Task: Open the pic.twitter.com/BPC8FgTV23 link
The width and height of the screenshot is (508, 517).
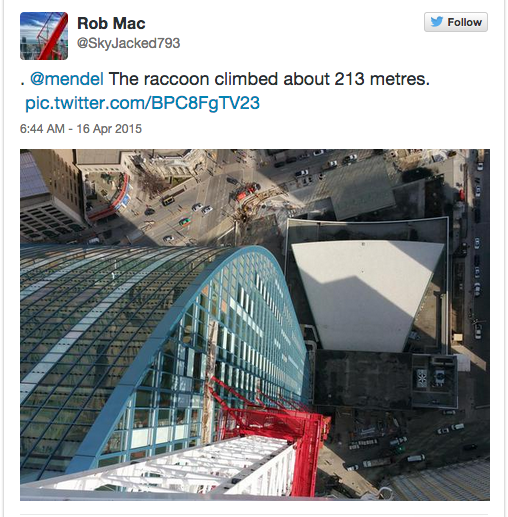Action: (x=142, y=103)
